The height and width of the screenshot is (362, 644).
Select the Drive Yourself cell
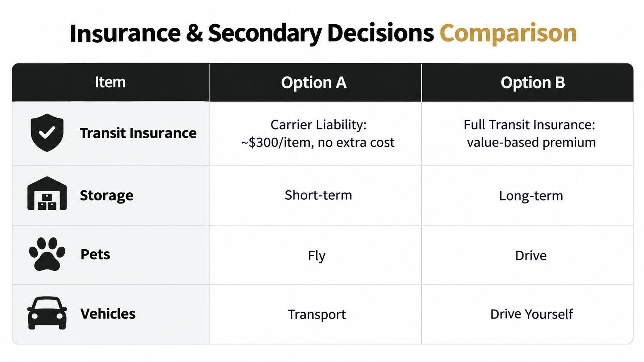pos(528,314)
